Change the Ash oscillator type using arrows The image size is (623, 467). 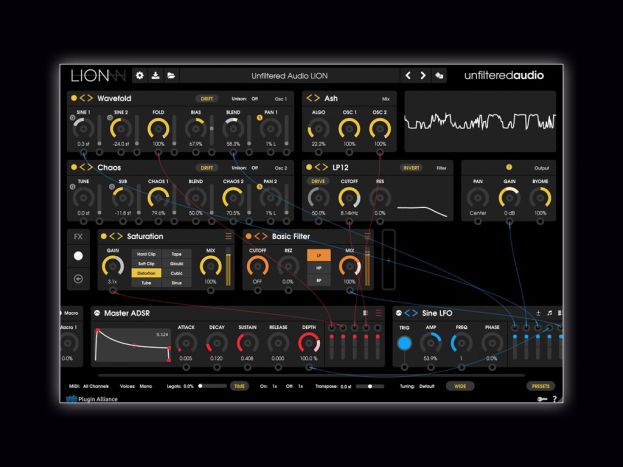tap(313, 99)
